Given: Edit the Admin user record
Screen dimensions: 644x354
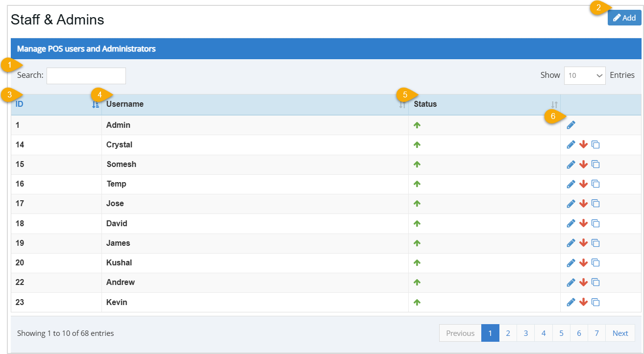Looking at the screenshot, I should 570,125.
